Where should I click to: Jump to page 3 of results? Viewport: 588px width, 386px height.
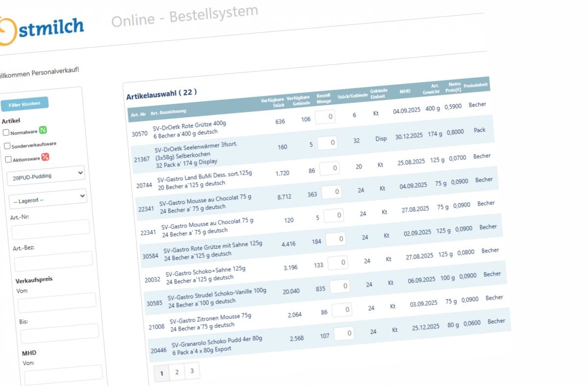click(x=192, y=371)
